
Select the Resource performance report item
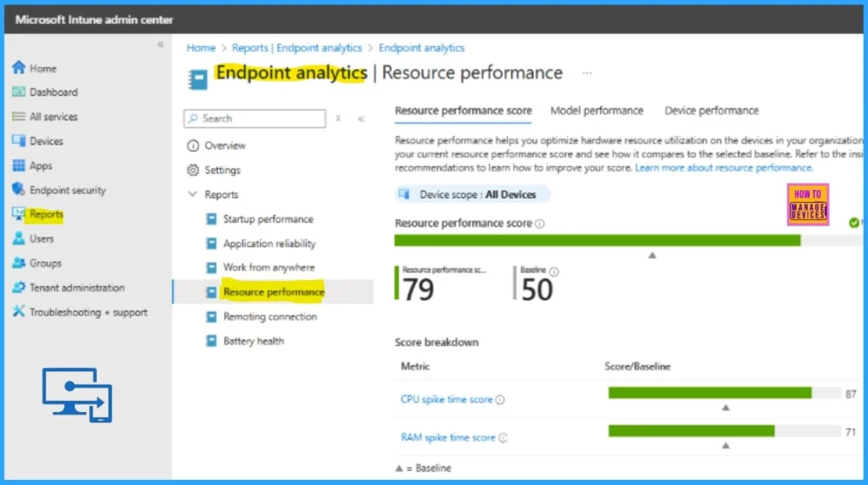click(x=274, y=292)
